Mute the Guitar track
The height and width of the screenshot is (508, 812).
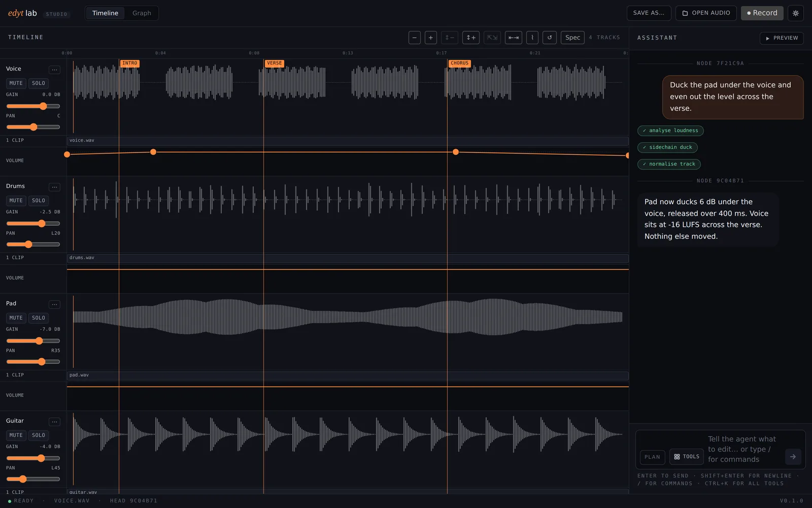16,435
